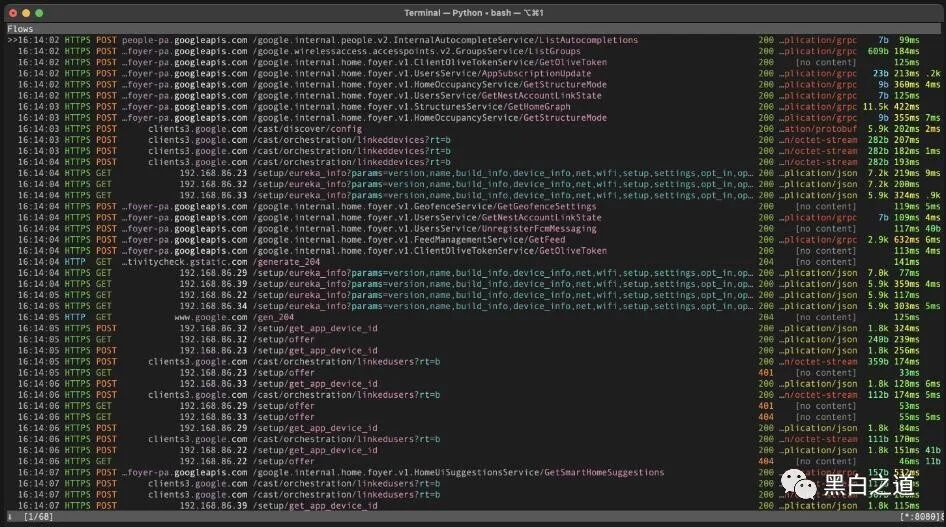Select eureka_info flow for 192.168.86.34

[473, 306]
